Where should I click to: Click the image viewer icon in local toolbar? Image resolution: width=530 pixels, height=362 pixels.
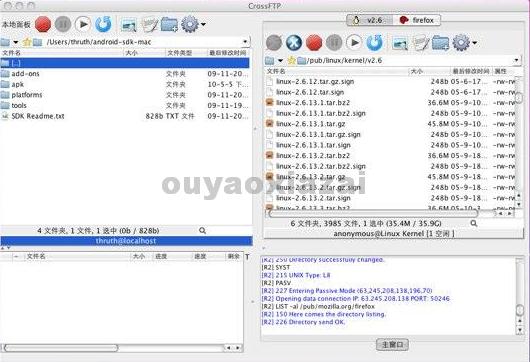click(x=129, y=25)
